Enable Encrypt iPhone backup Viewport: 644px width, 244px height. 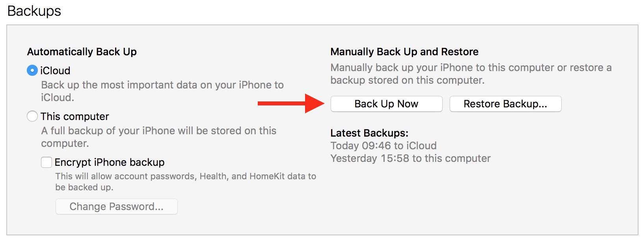coord(46,162)
